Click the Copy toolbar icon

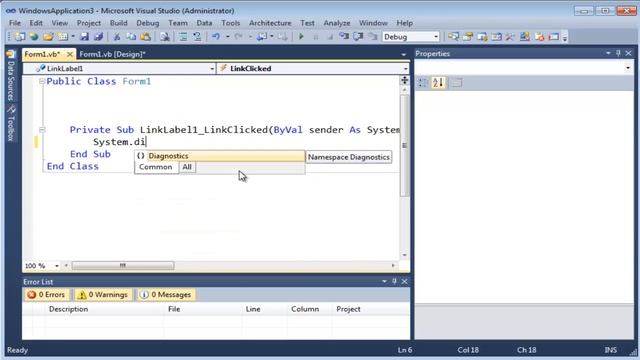(x=131, y=37)
